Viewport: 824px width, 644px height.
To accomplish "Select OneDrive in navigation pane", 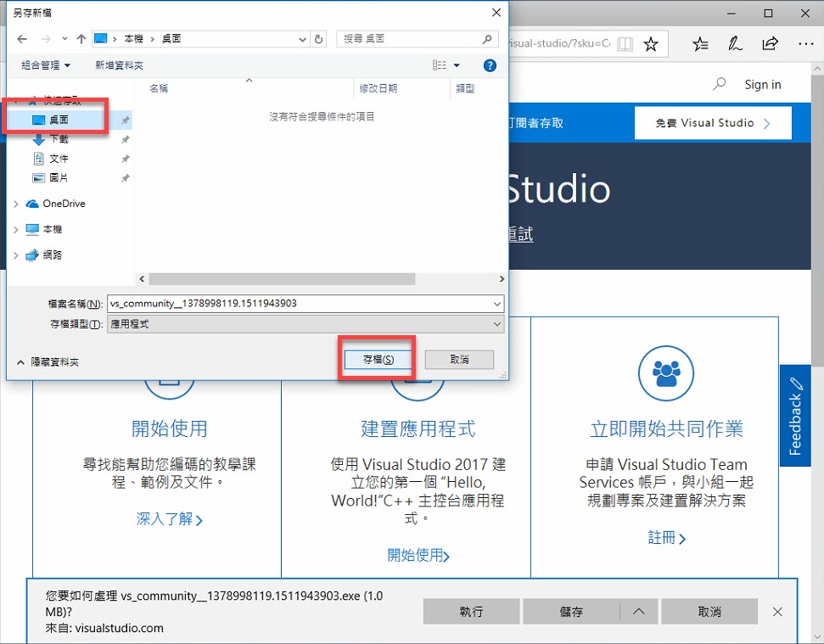I will (64, 204).
